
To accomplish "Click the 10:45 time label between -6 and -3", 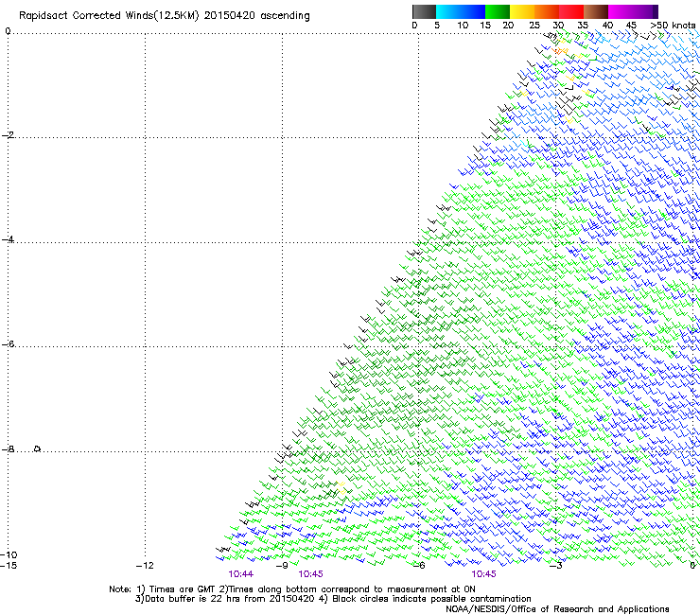I will click(x=484, y=574).
